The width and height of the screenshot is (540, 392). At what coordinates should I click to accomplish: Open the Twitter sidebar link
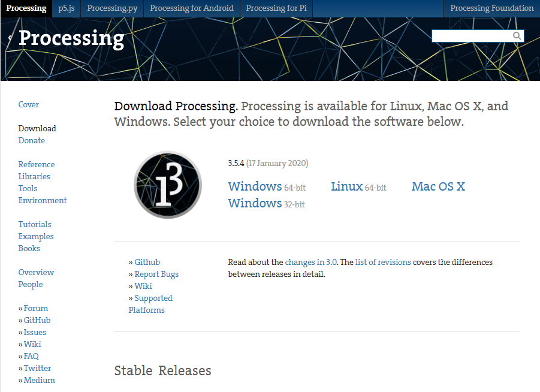tap(37, 368)
